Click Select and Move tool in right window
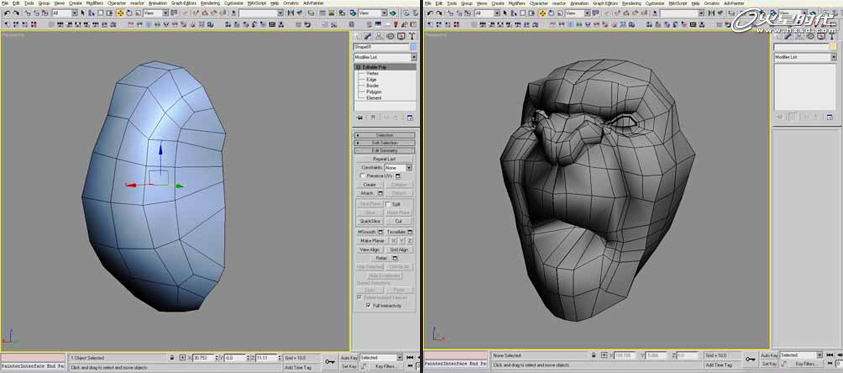Image resolution: width=843 pixels, height=373 pixels. [542, 12]
